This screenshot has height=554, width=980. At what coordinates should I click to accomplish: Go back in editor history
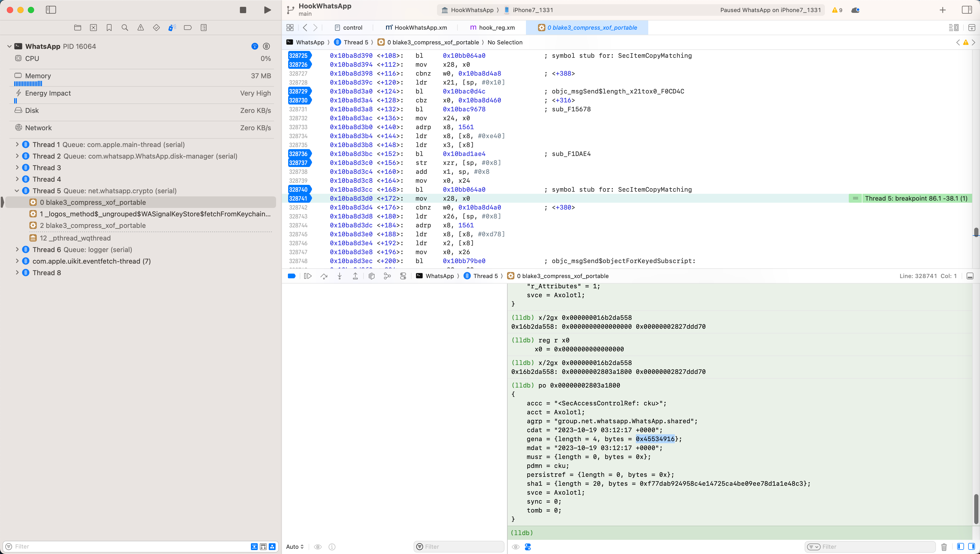pyautogui.click(x=305, y=27)
